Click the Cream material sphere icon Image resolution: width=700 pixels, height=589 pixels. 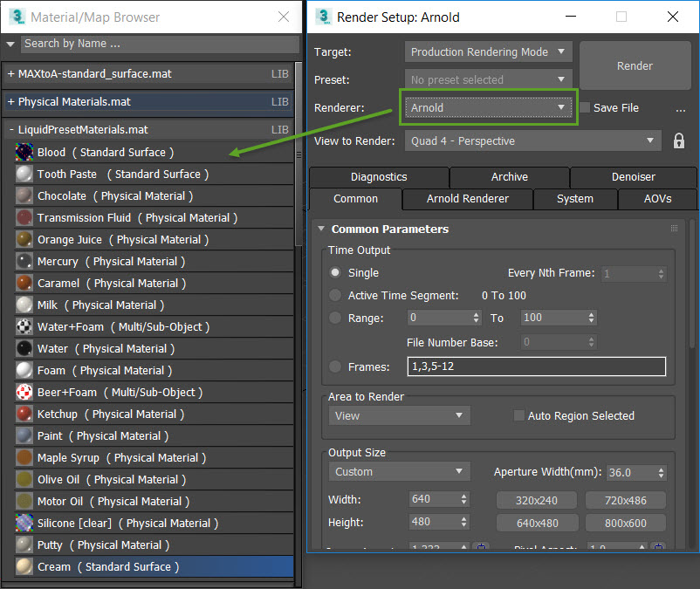[24, 566]
